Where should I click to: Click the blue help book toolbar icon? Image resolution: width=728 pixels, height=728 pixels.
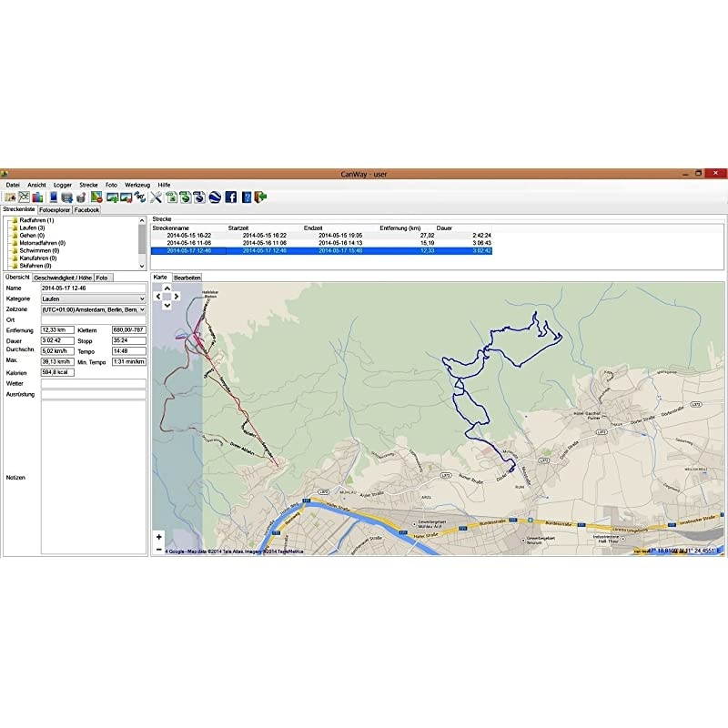click(x=247, y=197)
